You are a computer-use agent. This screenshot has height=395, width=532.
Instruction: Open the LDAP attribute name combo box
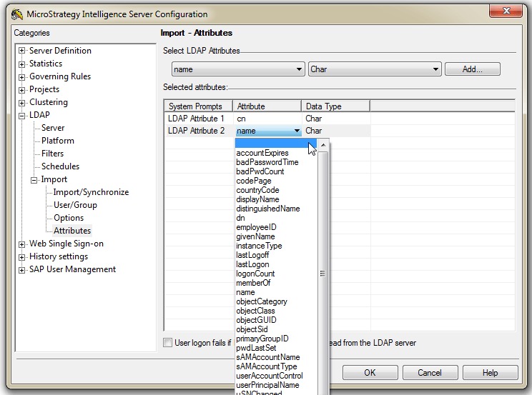[238, 69]
